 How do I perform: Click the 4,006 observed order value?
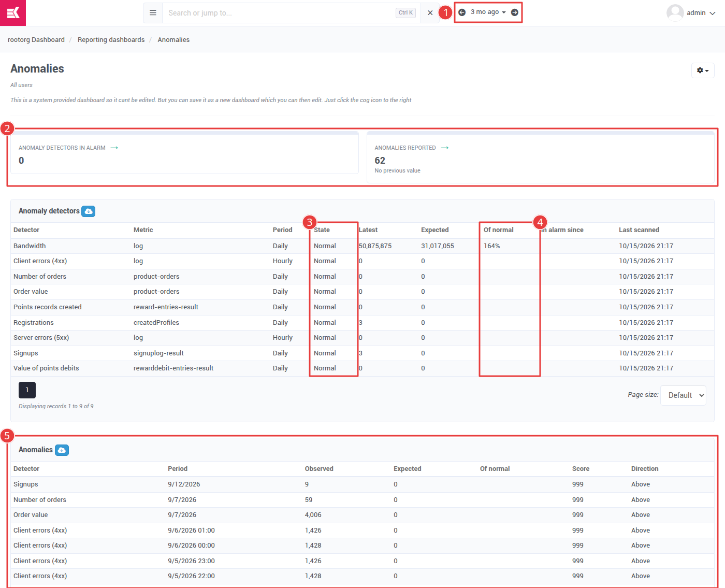[x=313, y=515]
